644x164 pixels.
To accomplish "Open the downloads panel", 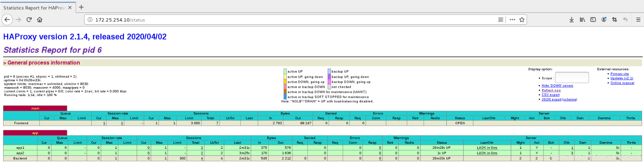I will pyautogui.click(x=571, y=20).
